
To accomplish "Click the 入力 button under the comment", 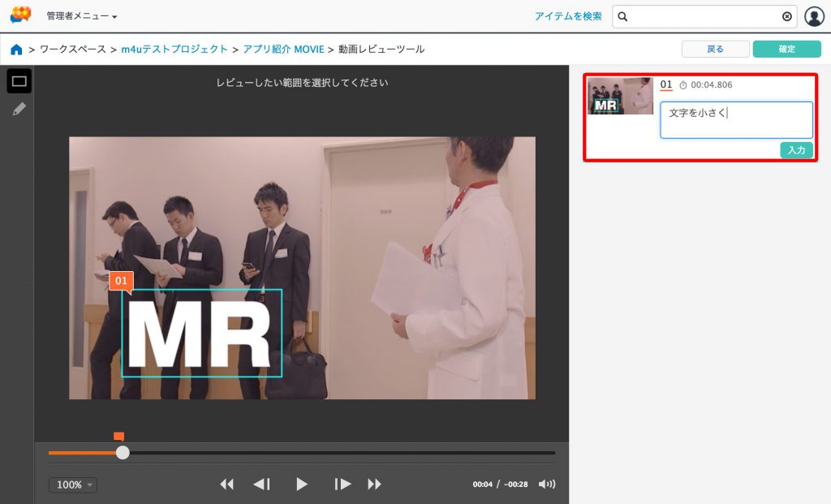I will (796, 150).
